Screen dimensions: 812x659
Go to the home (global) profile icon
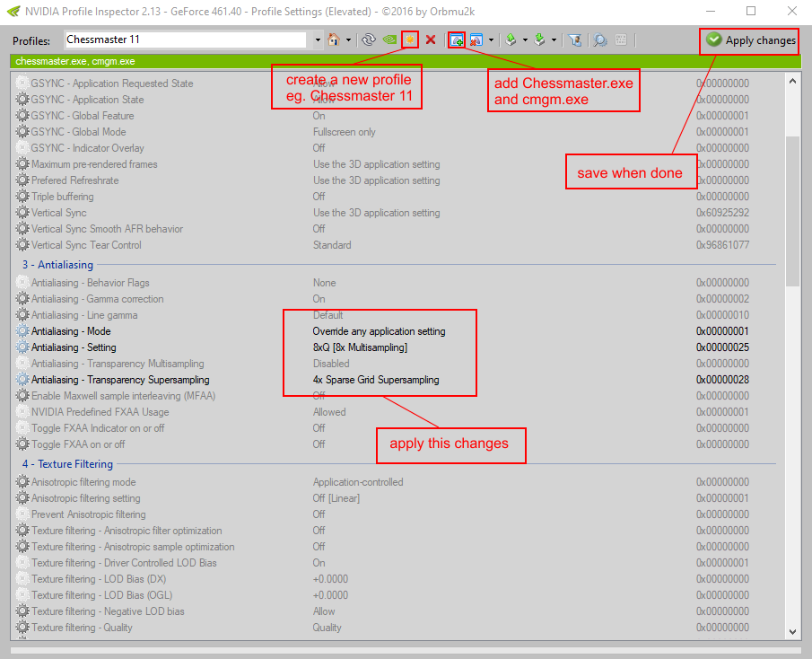334,40
